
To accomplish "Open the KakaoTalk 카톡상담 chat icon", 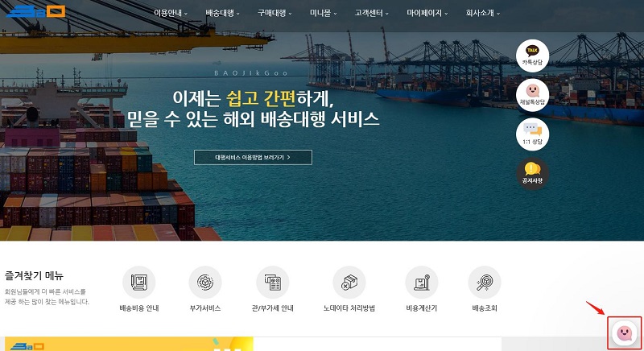I will [532, 56].
